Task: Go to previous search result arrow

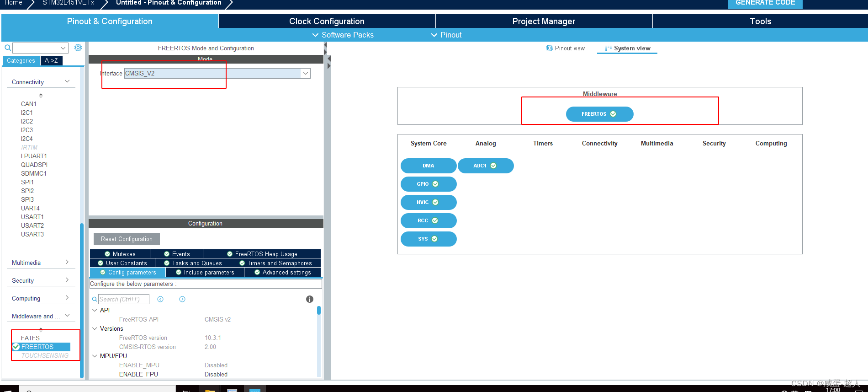Action: [x=160, y=299]
